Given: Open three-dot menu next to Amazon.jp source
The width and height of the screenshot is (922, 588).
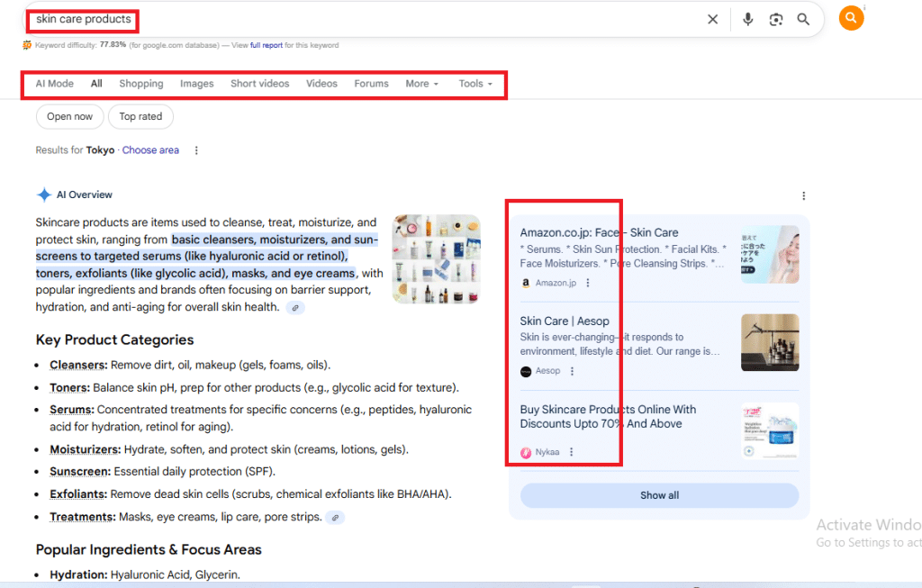Looking at the screenshot, I should click(x=588, y=283).
